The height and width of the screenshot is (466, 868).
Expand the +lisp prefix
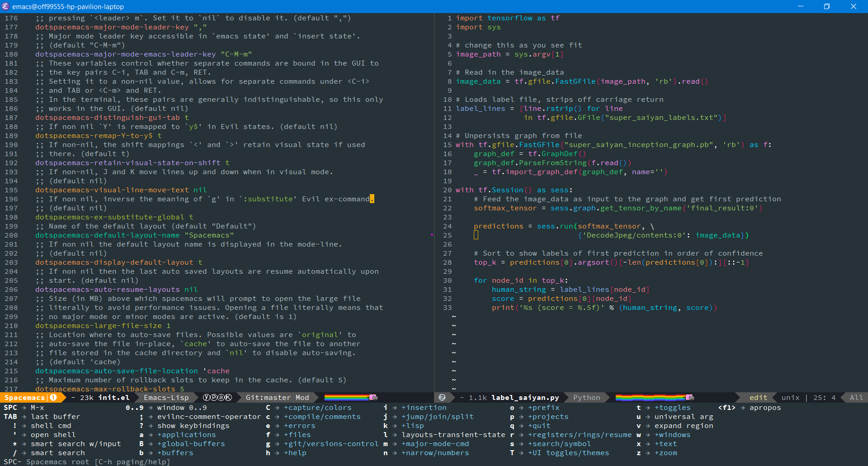coord(412,426)
